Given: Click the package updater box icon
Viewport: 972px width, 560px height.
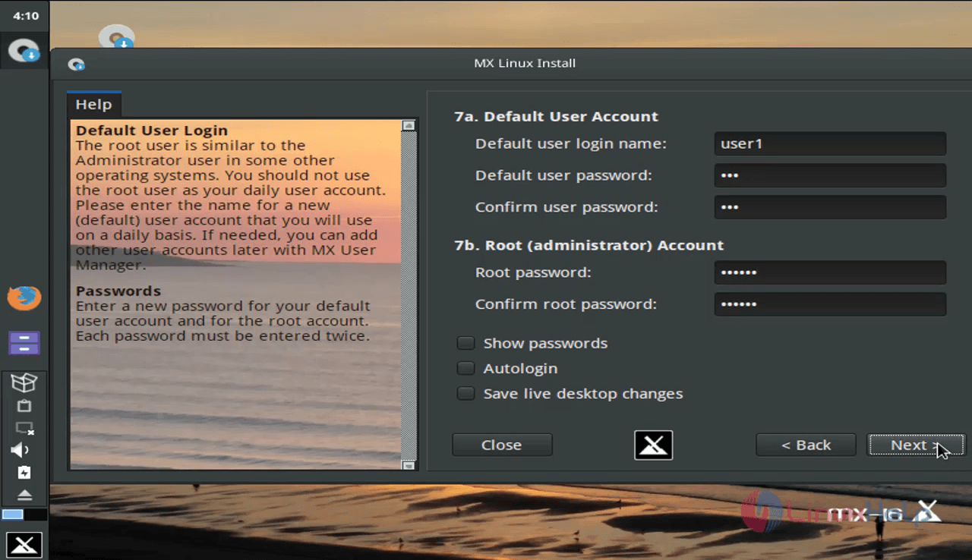Looking at the screenshot, I should pos(24,382).
